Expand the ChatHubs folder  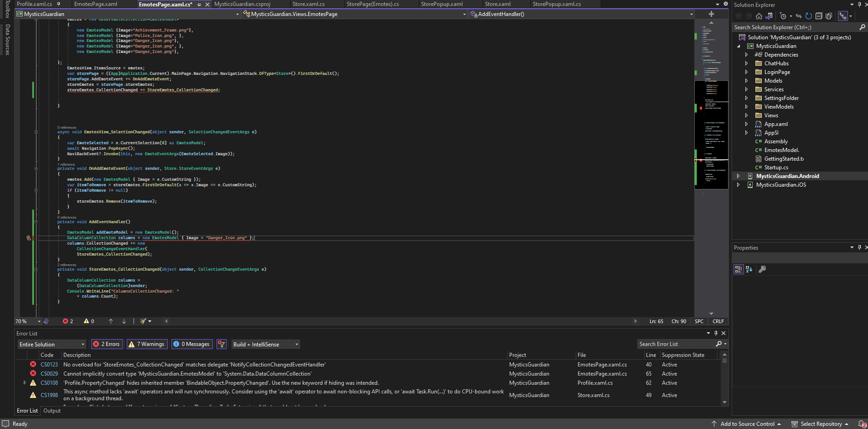[x=746, y=63]
